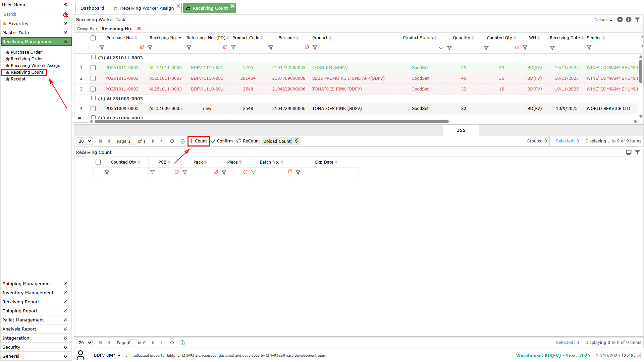Image resolution: width=644 pixels, height=362 pixels.
Task: Open the upper page size dropdown
Action: tap(85, 141)
